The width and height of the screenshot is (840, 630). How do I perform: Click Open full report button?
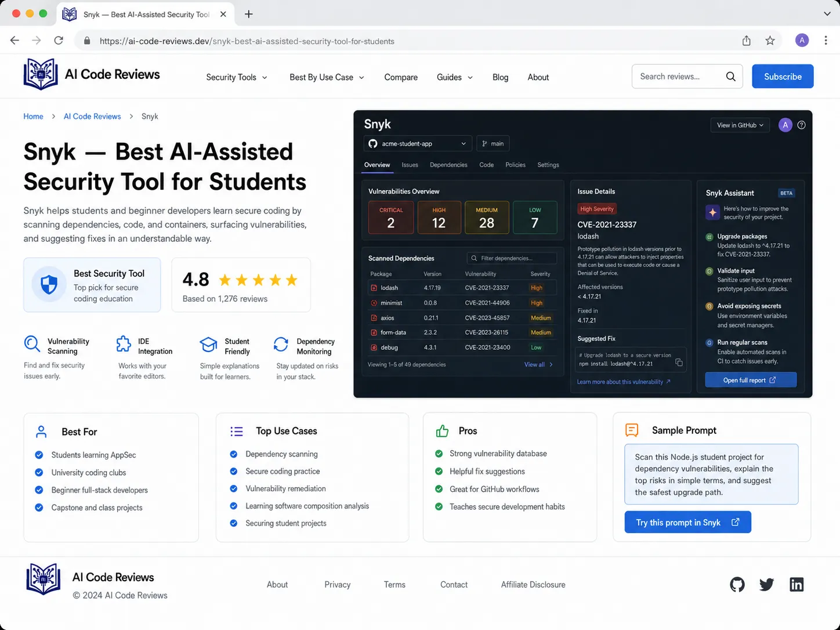(751, 380)
